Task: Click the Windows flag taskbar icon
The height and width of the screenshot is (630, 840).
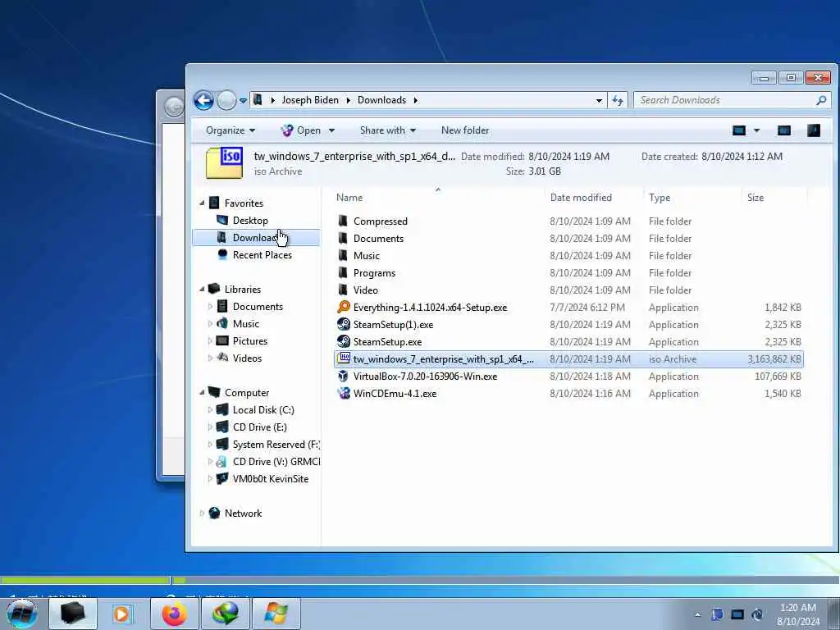Action: [x=276, y=614]
